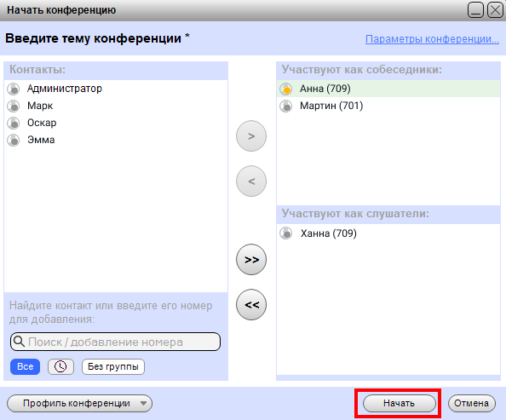Click the Начать button
506x420 pixels.
(400, 404)
